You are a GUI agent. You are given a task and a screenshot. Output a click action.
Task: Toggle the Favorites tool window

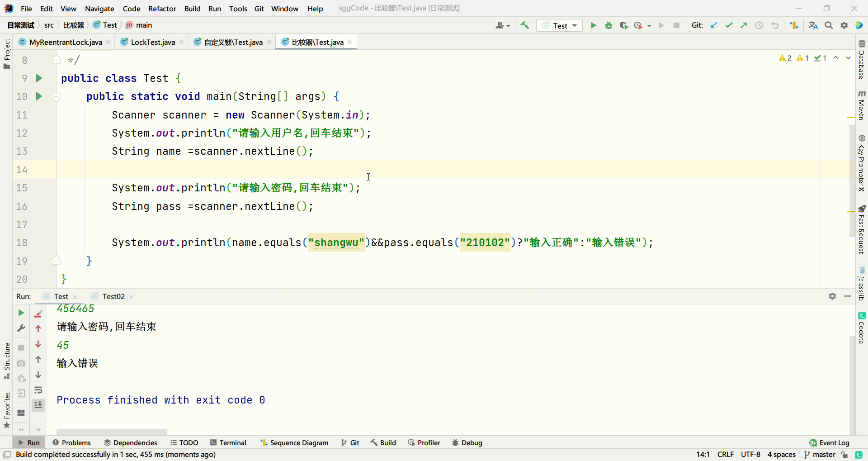coord(7,410)
